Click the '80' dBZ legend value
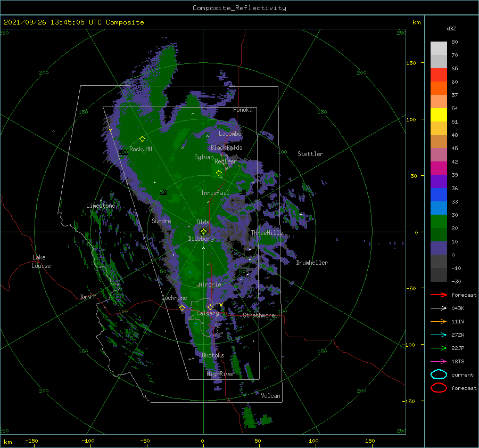 [455, 42]
